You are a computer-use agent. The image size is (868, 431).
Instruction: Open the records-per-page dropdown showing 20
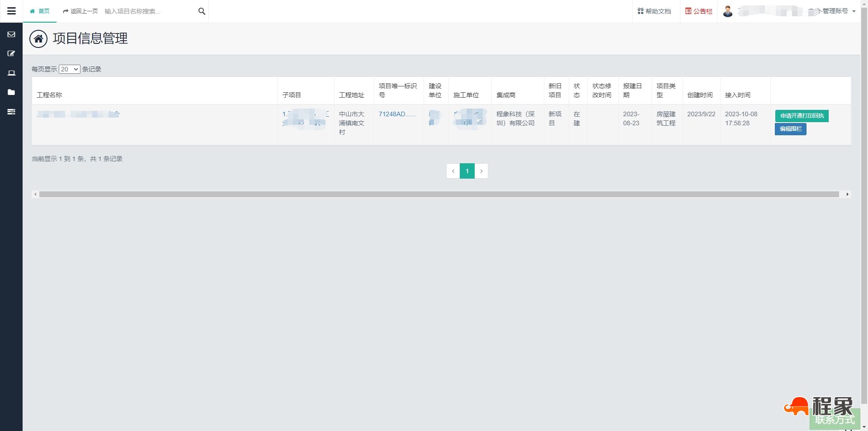[69, 69]
